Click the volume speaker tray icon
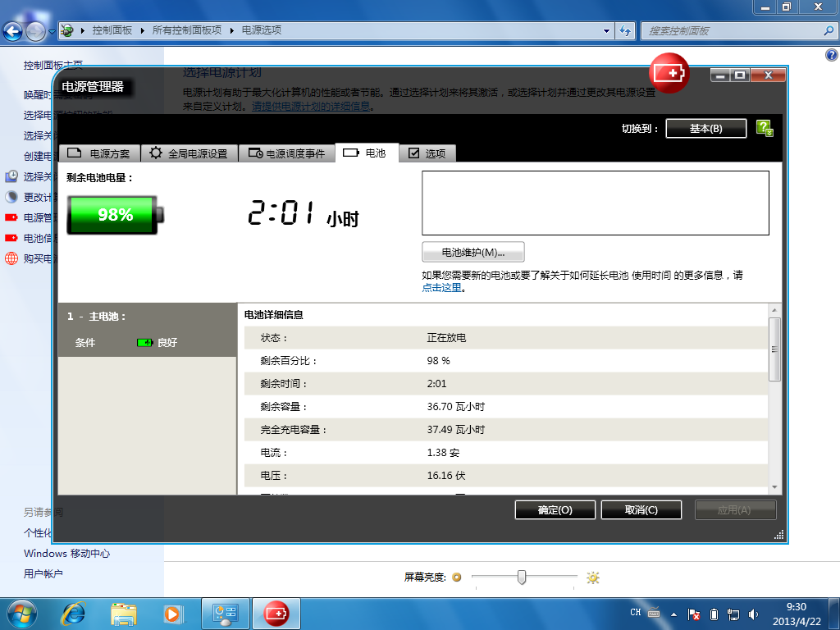Viewport: 840px width, 630px height. point(753,614)
